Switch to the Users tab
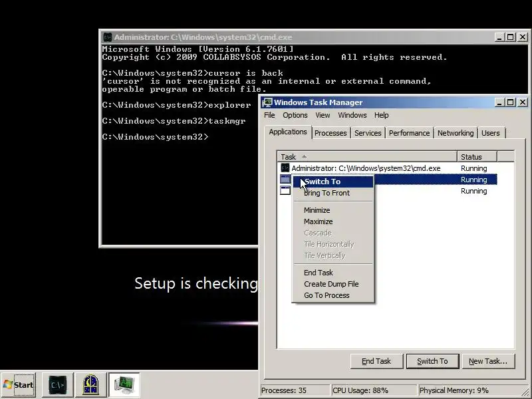This screenshot has height=399, width=532. pyautogui.click(x=491, y=133)
